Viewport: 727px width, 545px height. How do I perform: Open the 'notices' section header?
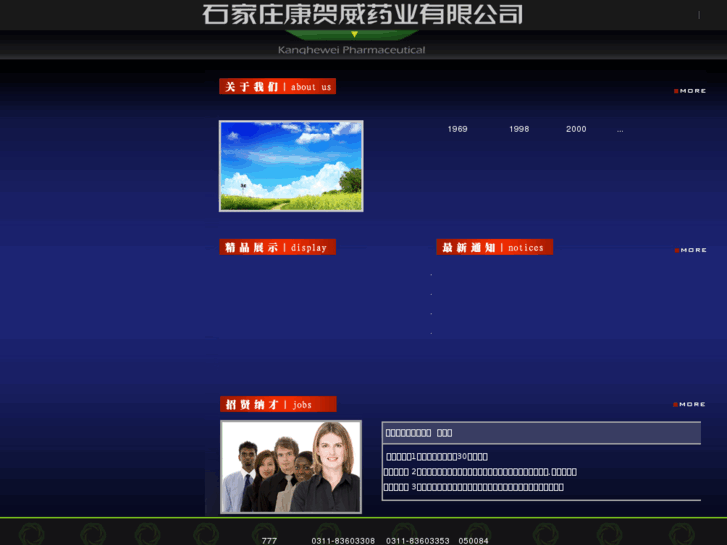coord(494,247)
